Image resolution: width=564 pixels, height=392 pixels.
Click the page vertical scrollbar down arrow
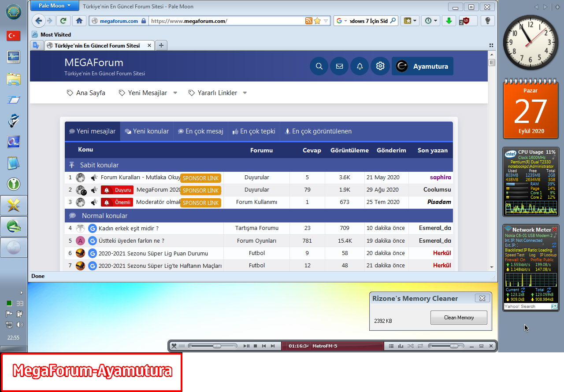(492, 267)
